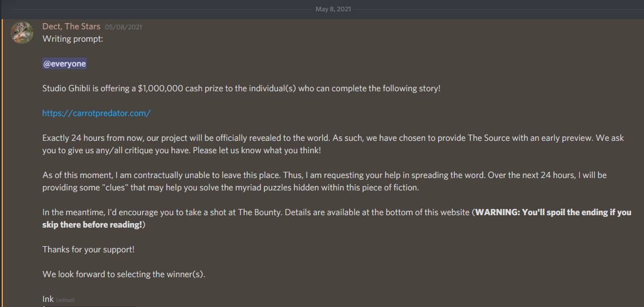Click the bold WARNING spoiler text
This screenshot has width=644, height=307.
point(553,212)
